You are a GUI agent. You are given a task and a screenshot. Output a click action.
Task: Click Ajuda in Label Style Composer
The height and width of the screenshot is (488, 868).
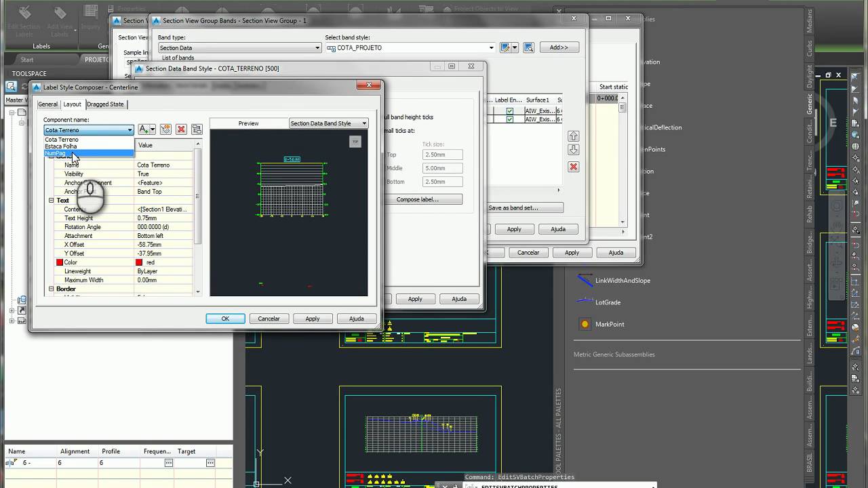[x=356, y=319]
